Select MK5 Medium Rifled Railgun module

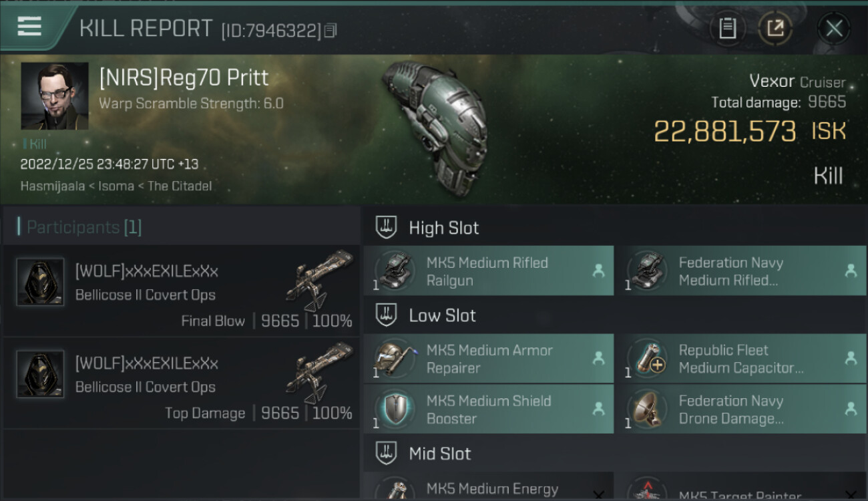tap(488, 271)
